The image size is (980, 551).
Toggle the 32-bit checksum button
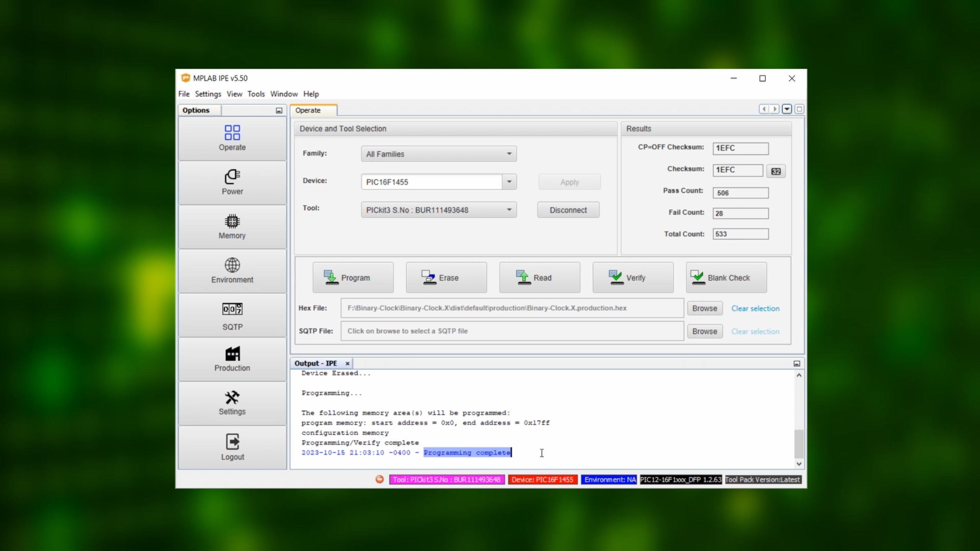tap(776, 171)
